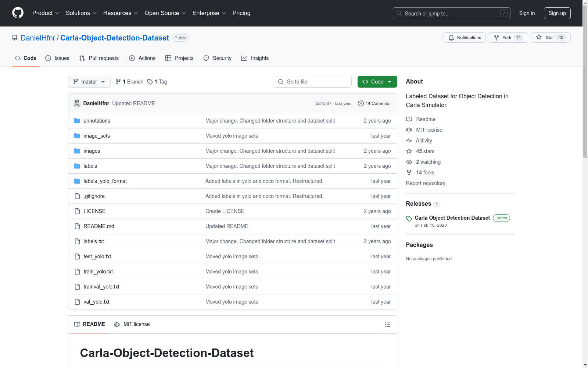This screenshot has height=368, width=588.
Task: Expand the Enterprise menu
Action: pos(209,13)
